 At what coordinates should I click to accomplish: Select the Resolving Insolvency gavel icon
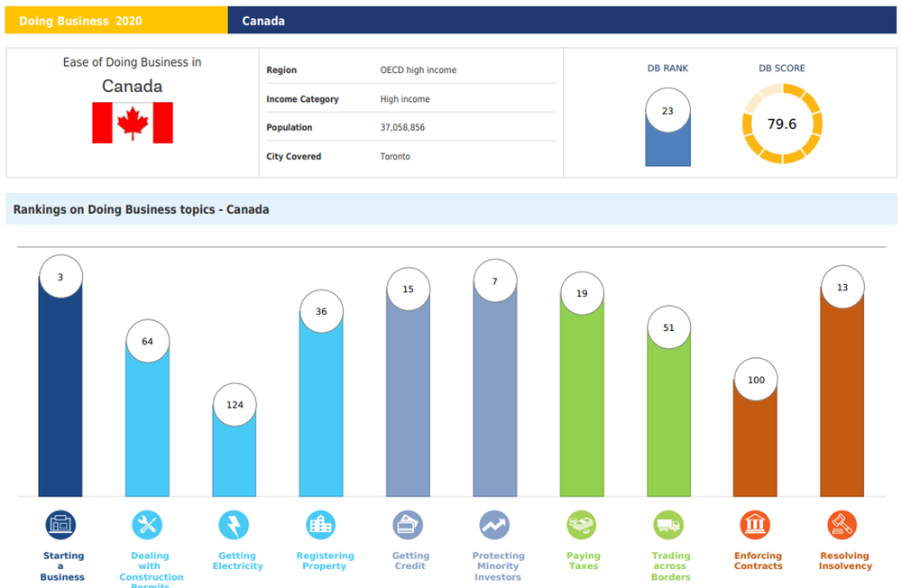(x=842, y=524)
